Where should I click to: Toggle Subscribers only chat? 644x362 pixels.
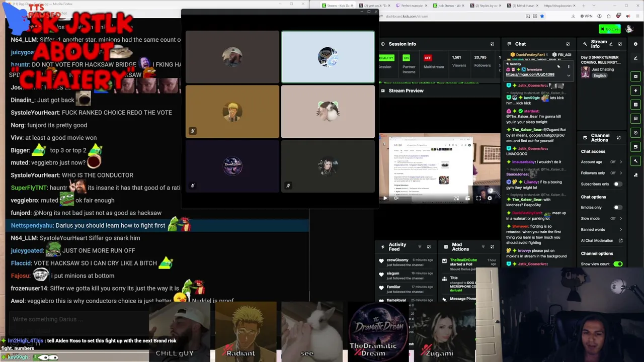(617, 184)
